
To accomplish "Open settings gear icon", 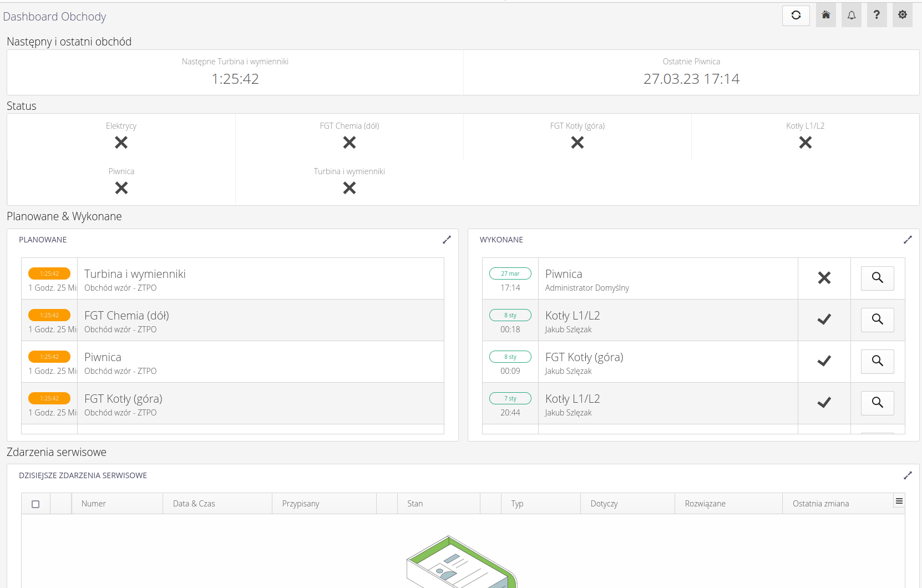I will pos(902,16).
